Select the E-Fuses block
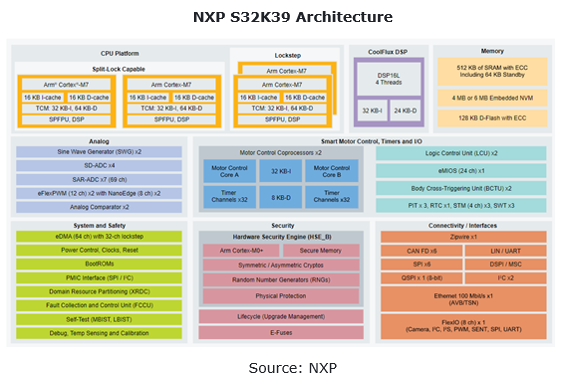 (281, 333)
